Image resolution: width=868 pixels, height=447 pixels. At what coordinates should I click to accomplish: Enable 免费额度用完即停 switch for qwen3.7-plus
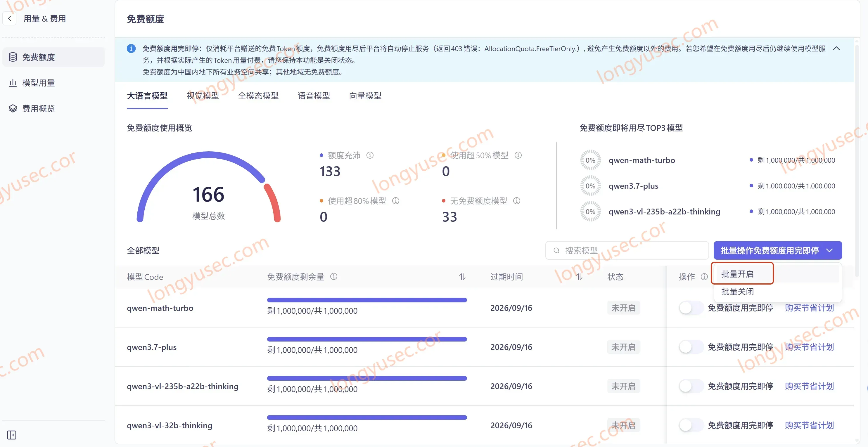tap(691, 347)
